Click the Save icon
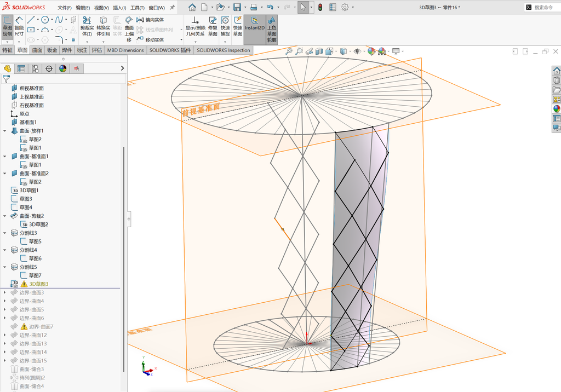The width and height of the screenshot is (561, 392). click(237, 7)
